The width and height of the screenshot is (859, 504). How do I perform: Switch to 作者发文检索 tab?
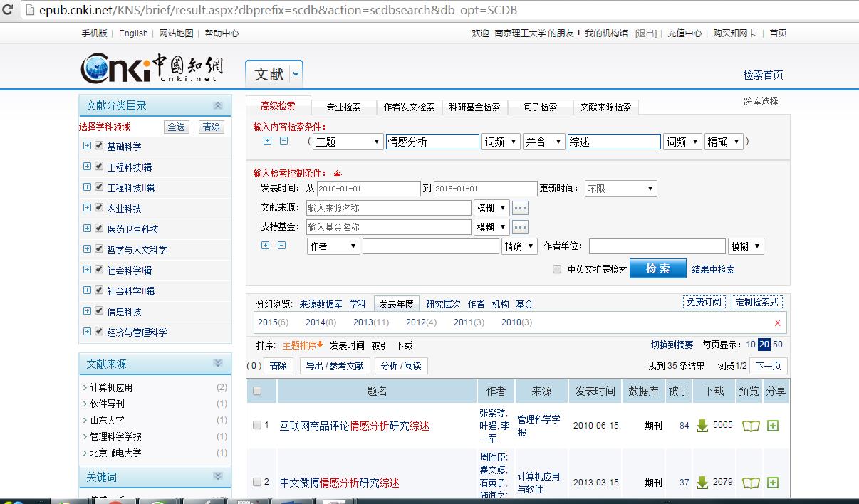(x=409, y=107)
